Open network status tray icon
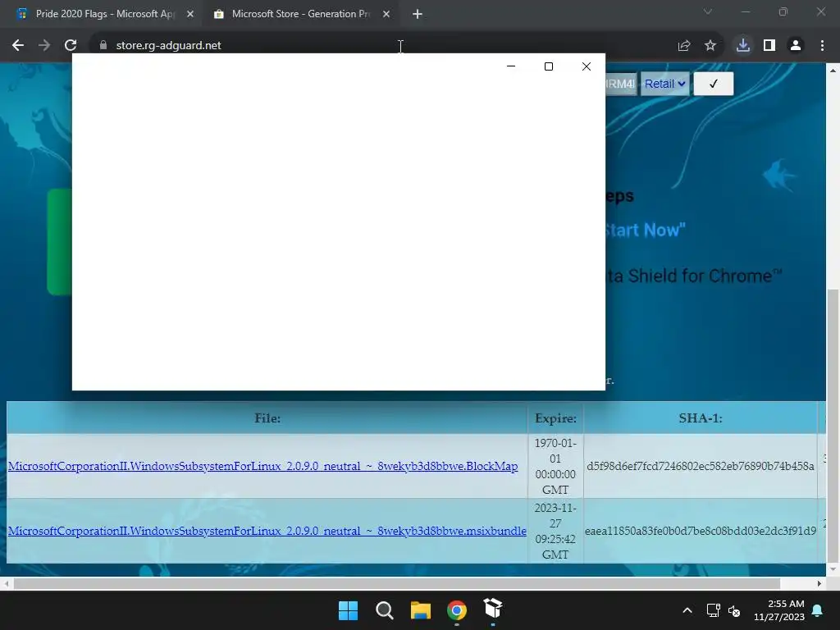The height and width of the screenshot is (630, 840). point(713,610)
